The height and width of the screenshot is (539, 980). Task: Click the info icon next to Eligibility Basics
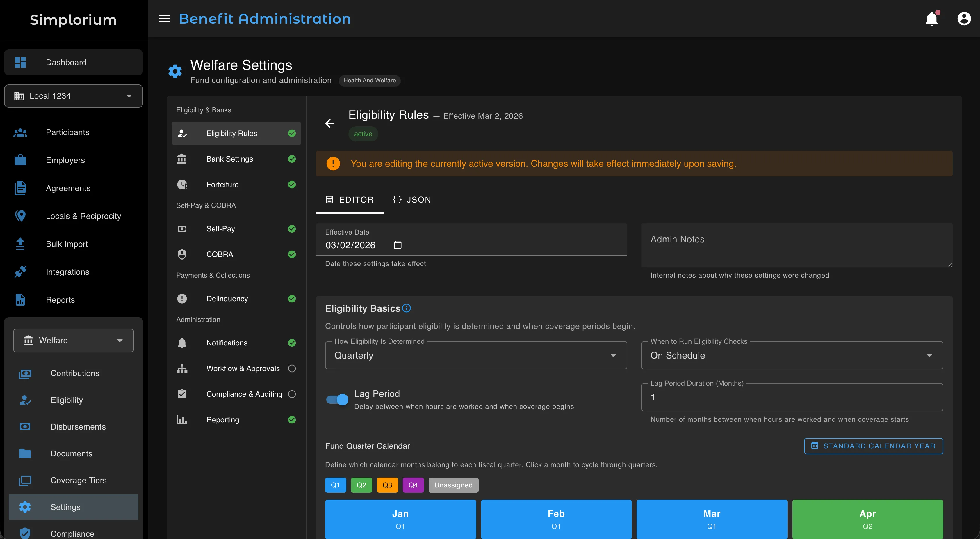pyautogui.click(x=407, y=308)
